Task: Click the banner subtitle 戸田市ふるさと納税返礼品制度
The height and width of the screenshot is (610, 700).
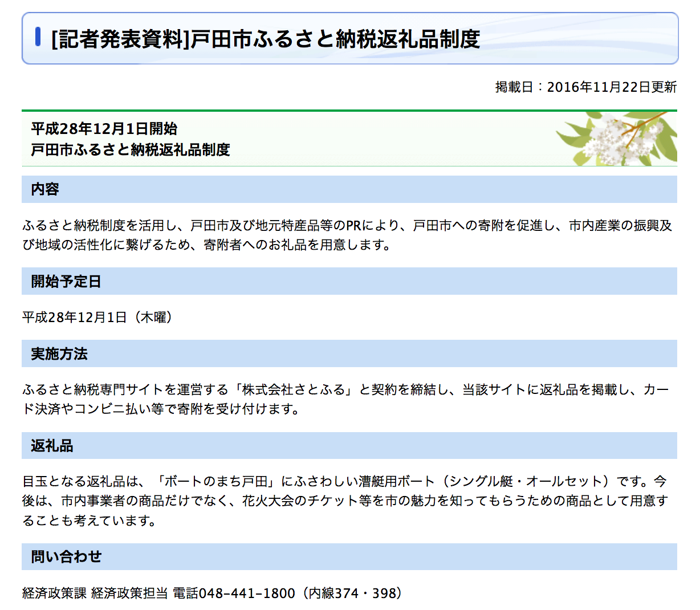Action: tap(131, 150)
